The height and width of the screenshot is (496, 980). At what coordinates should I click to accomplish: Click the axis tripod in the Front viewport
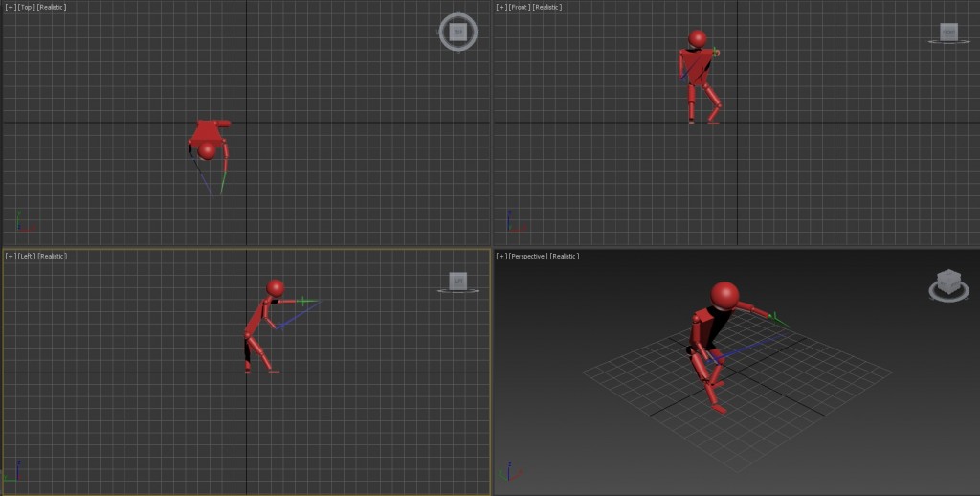[514, 224]
